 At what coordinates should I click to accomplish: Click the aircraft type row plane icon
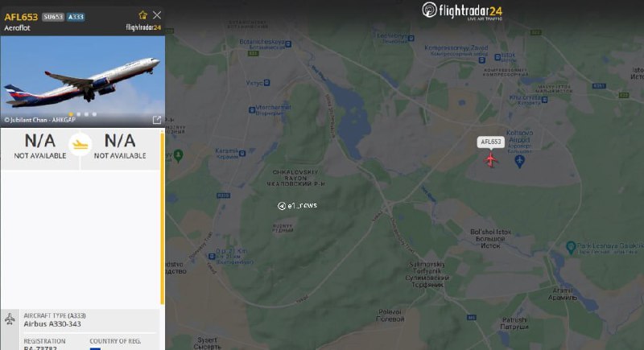point(10,319)
